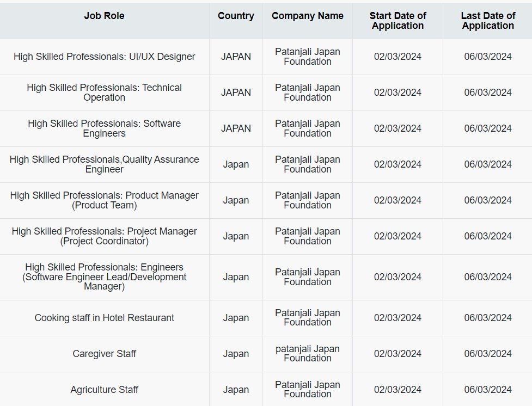The height and width of the screenshot is (406, 532).
Task: Click the Start Date of Application header
Action: click(x=398, y=21)
